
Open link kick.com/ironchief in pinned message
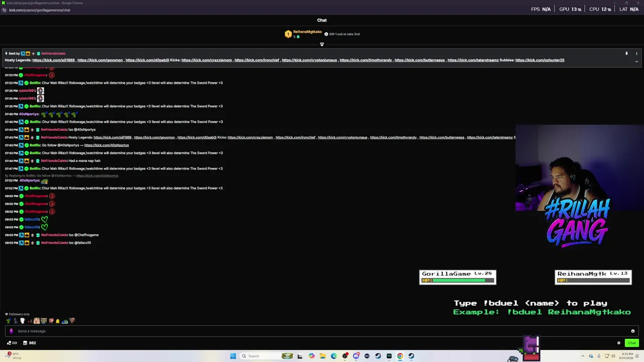pos(257,60)
